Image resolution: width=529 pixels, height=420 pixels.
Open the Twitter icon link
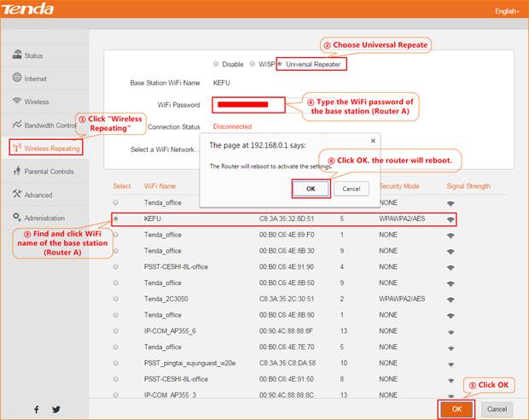click(56, 409)
